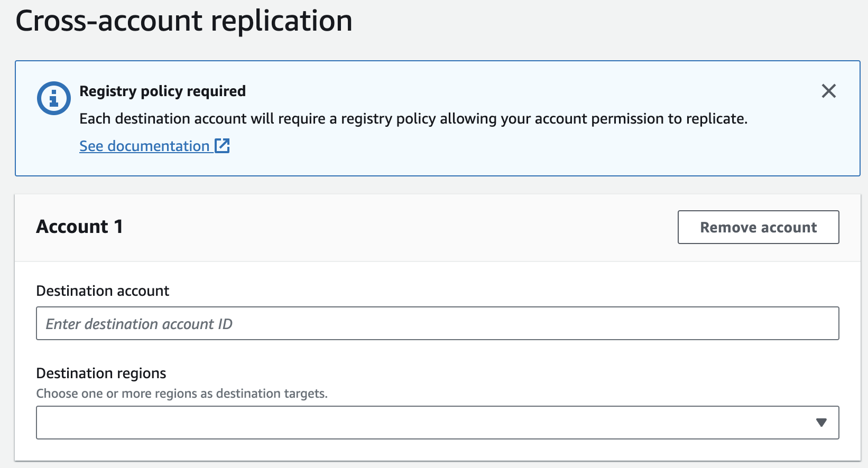Click the number 1 in the Account heading
Viewport: 868px width, 468px height.
(118, 227)
